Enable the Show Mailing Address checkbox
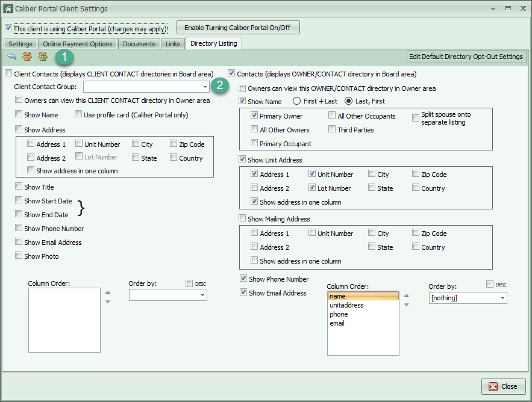The width and height of the screenshot is (532, 402). pyautogui.click(x=243, y=219)
